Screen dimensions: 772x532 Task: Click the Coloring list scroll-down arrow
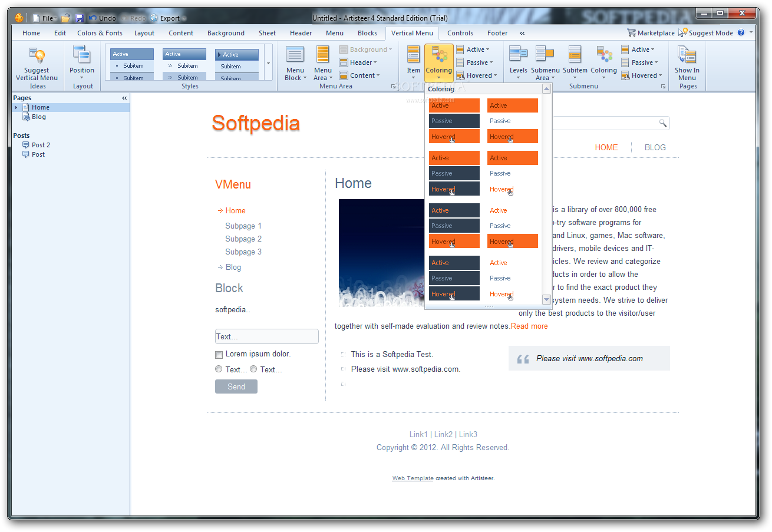[546, 300]
